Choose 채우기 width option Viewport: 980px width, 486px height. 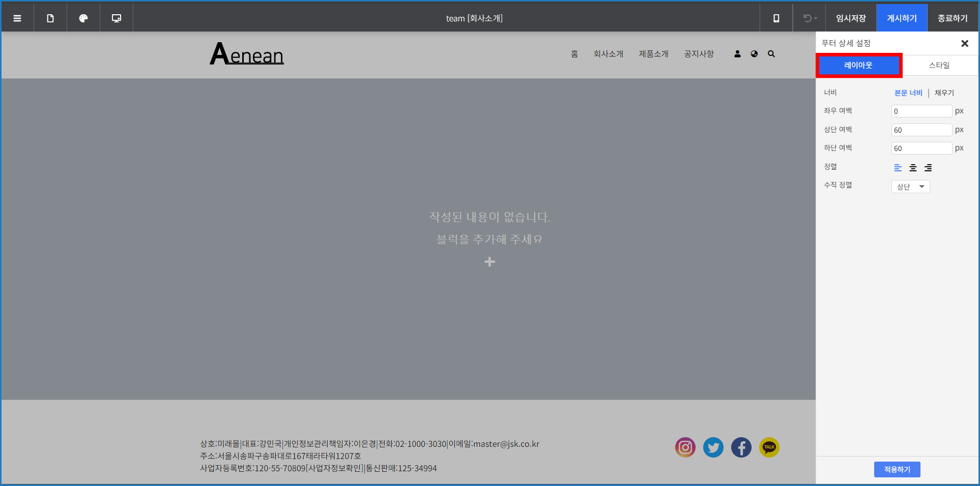point(944,93)
